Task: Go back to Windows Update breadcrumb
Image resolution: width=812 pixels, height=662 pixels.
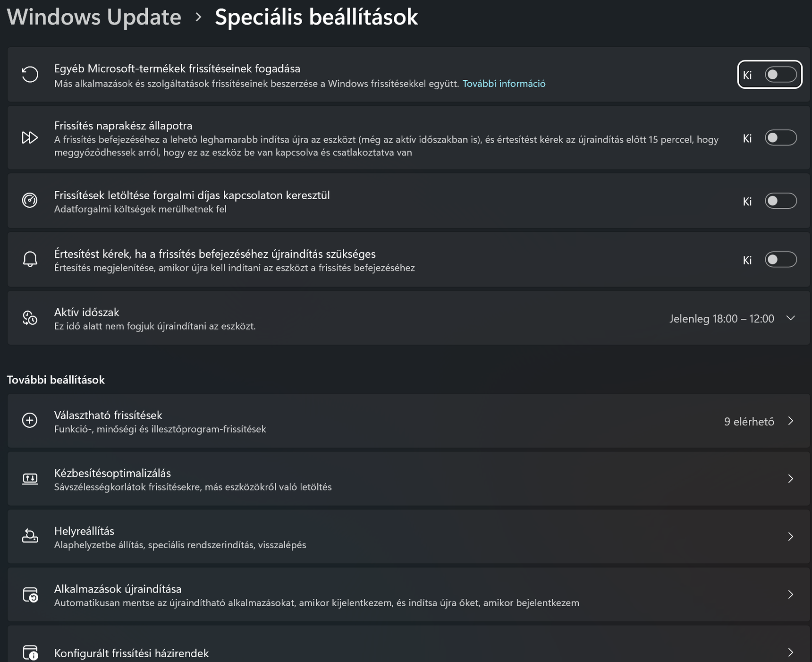Action: [94, 17]
